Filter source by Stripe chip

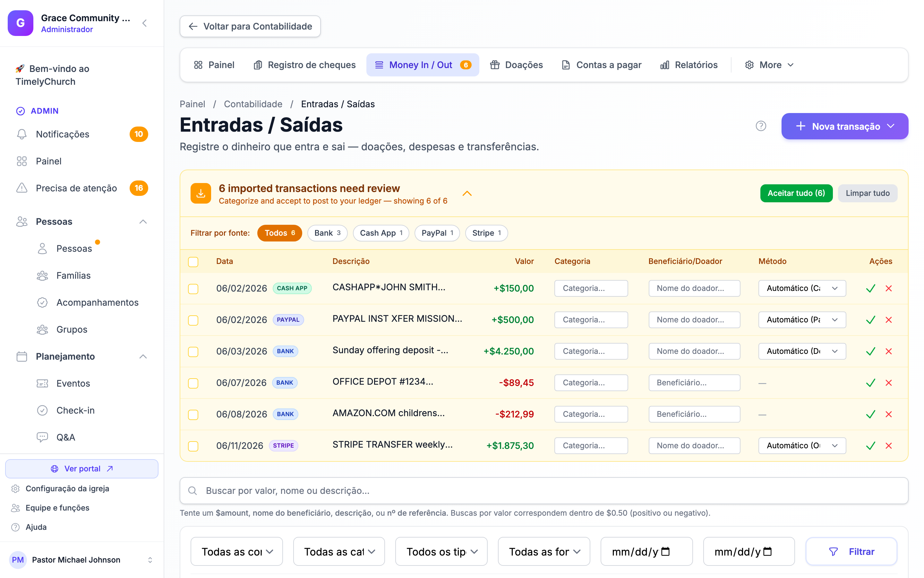(486, 233)
